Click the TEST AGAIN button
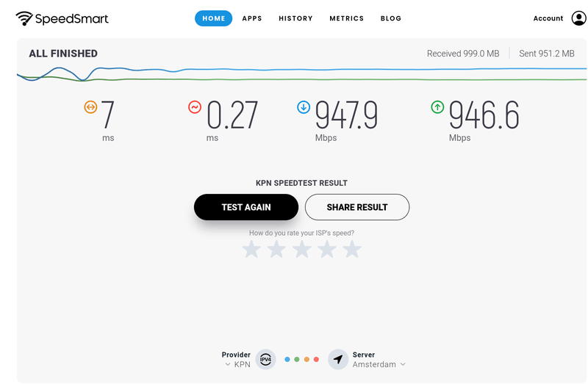This screenshot has width=588, height=384. pyautogui.click(x=246, y=207)
